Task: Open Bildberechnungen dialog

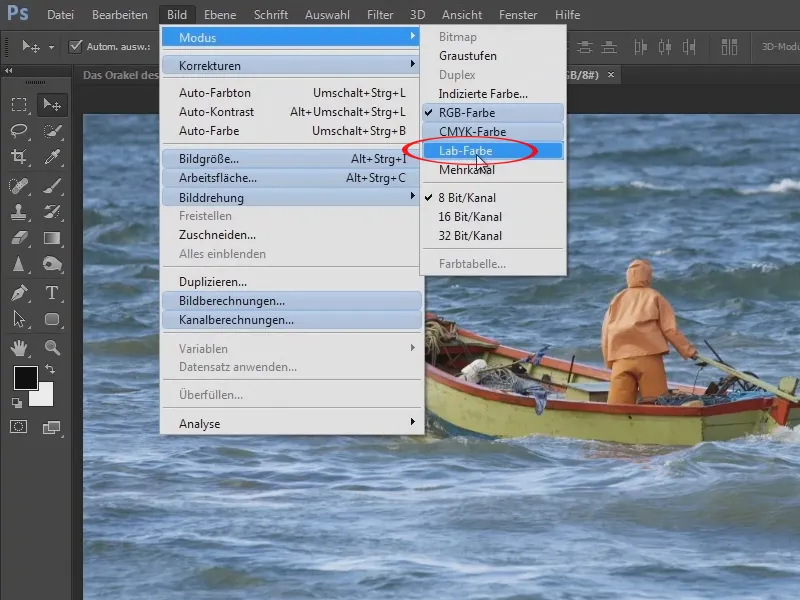Action: (291, 301)
